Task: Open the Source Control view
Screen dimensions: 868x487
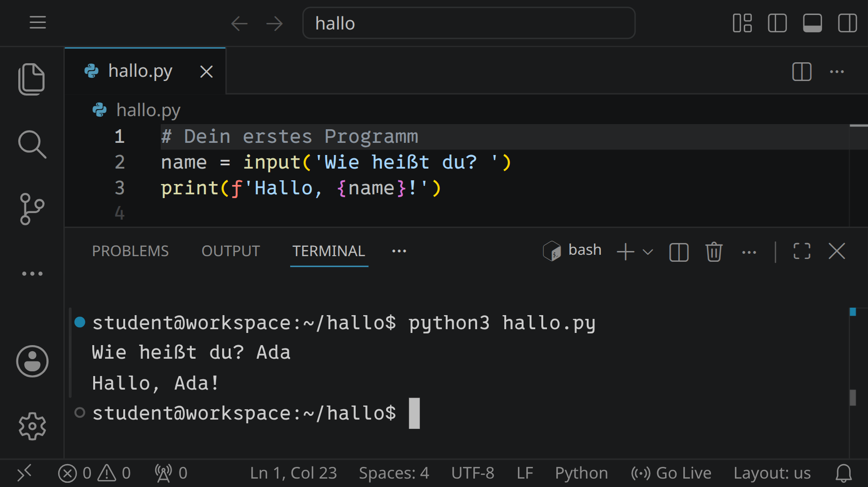Action: [x=32, y=209]
